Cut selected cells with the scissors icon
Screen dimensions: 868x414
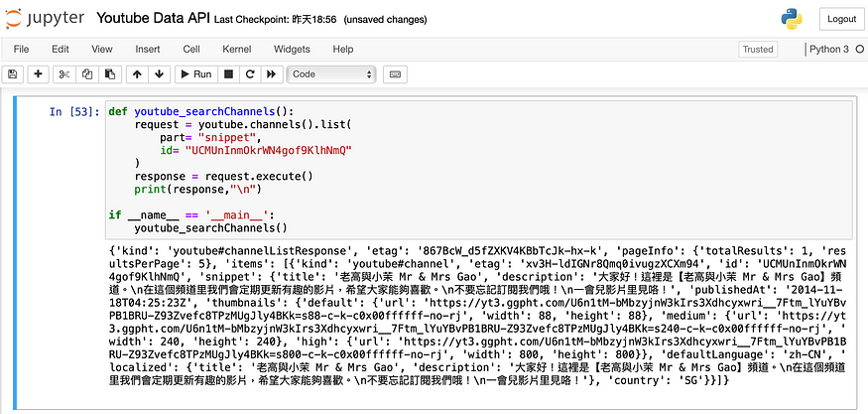click(64, 74)
